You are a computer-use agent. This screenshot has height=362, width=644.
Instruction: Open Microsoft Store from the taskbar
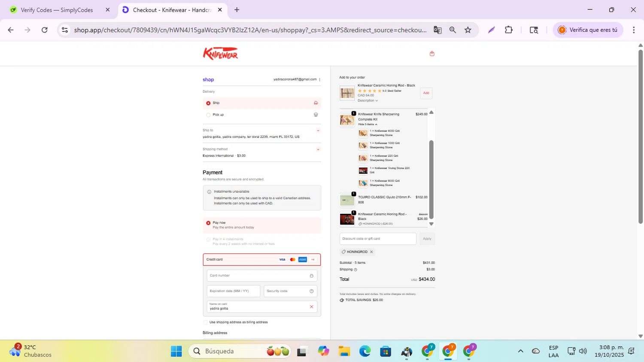(x=386, y=351)
